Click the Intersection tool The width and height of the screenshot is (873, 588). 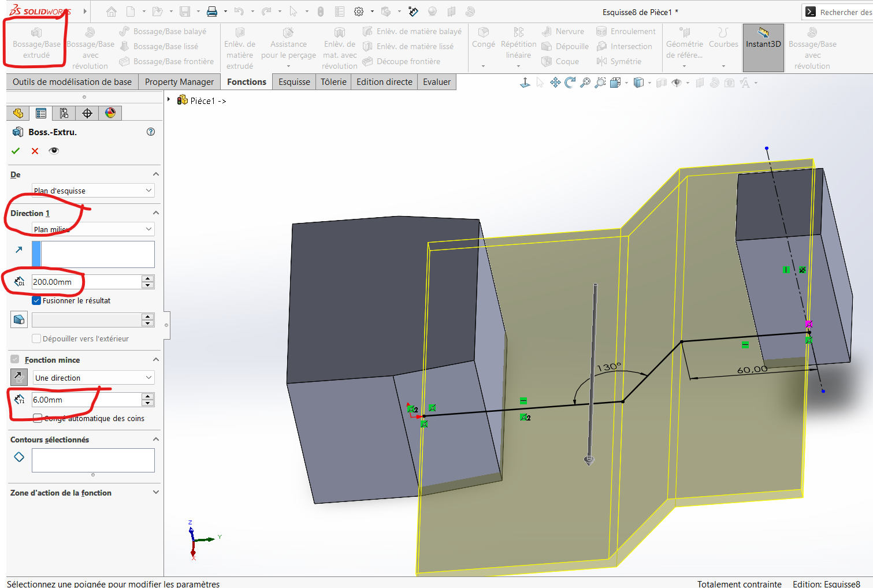tap(624, 46)
